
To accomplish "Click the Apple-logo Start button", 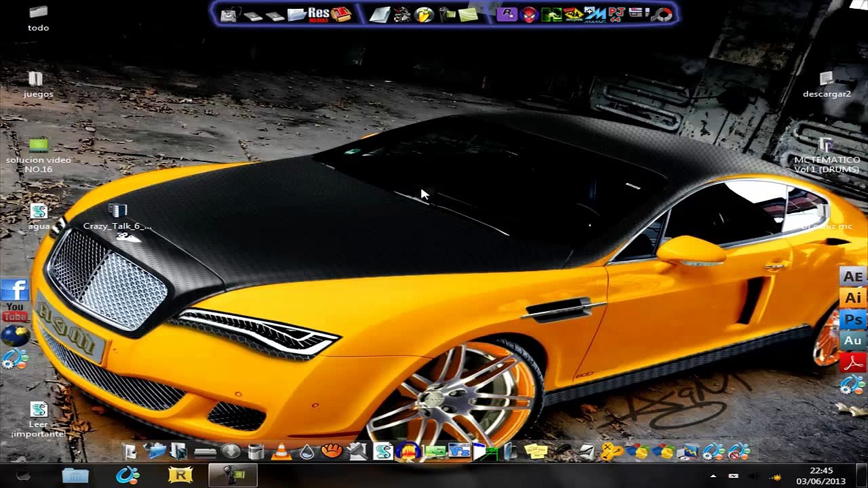I will (23, 476).
